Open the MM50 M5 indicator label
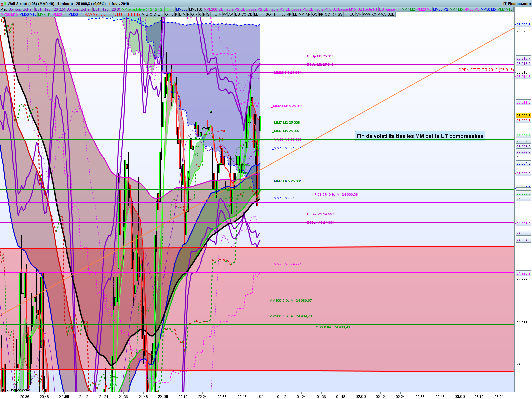532x399 pixels. click(488, 9)
